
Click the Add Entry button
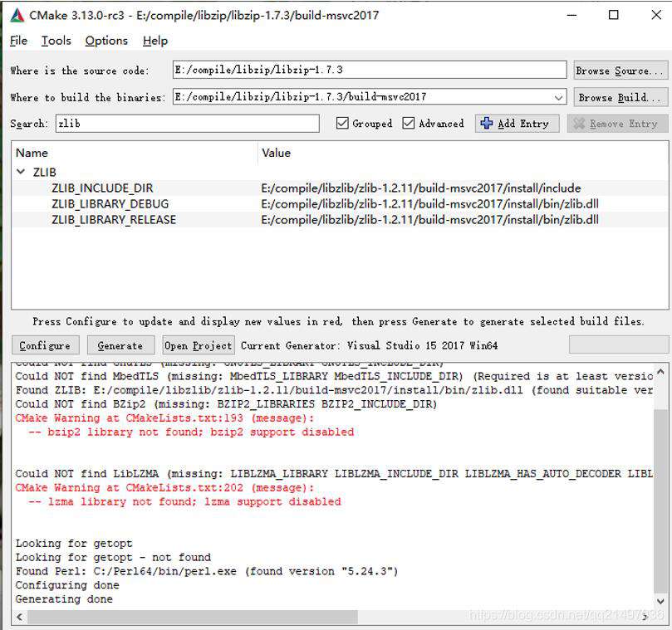point(517,124)
